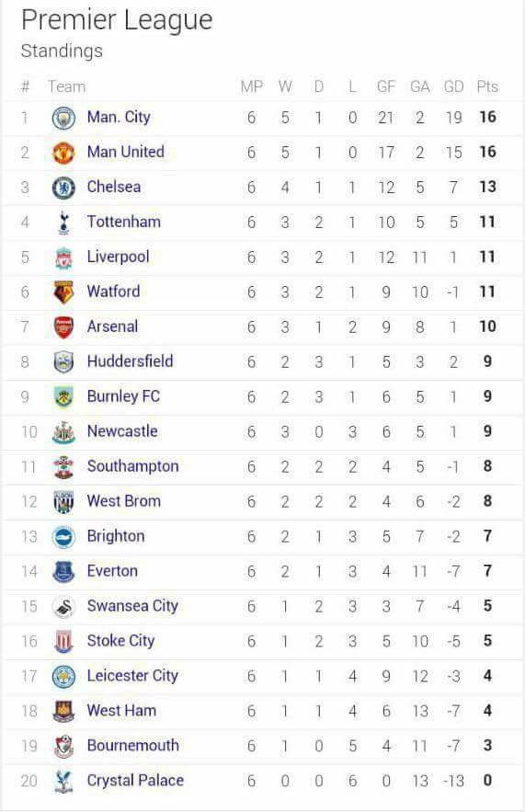Open the Bournemouth team link
The width and height of the screenshot is (525, 812).
pos(133,745)
